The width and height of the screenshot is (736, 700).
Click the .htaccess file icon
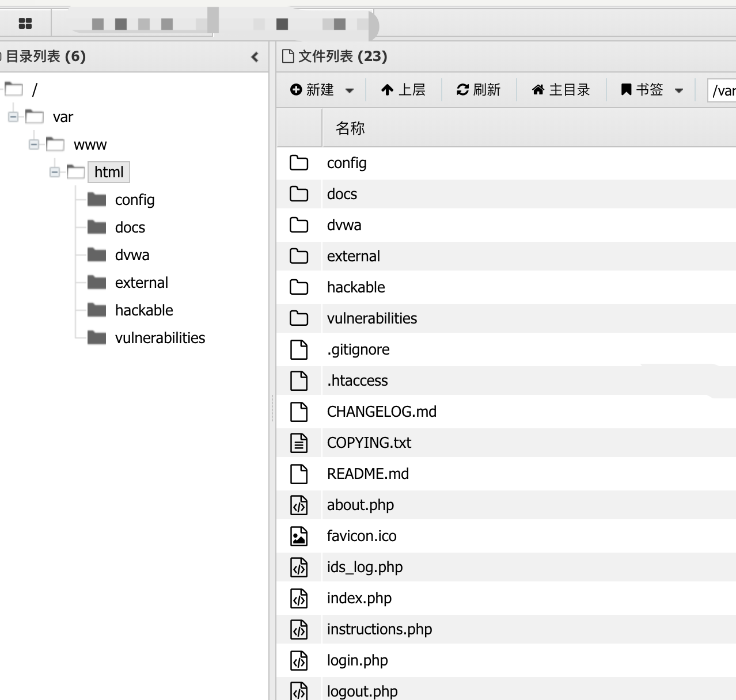[x=298, y=381]
